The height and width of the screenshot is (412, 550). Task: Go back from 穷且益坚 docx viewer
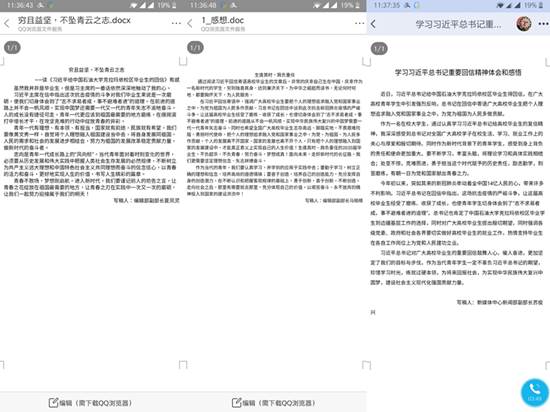(7, 23)
